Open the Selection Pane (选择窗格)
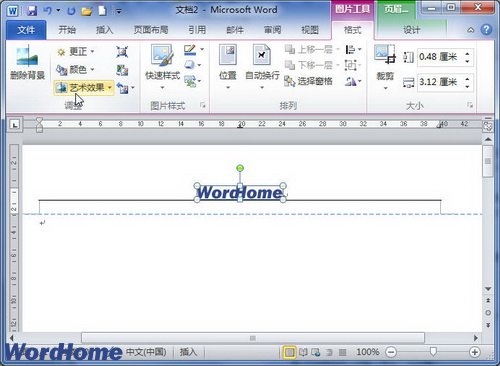The height and width of the screenshot is (366, 500). click(x=308, y=81)
